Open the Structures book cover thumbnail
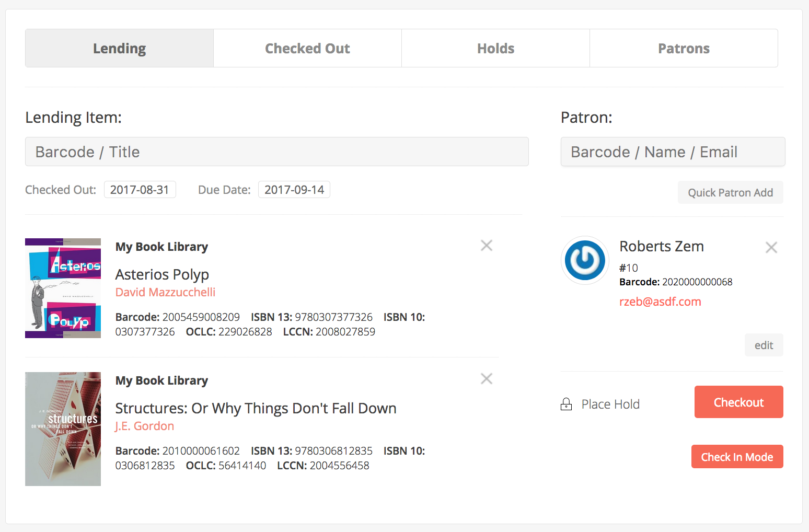 [63, 429]
